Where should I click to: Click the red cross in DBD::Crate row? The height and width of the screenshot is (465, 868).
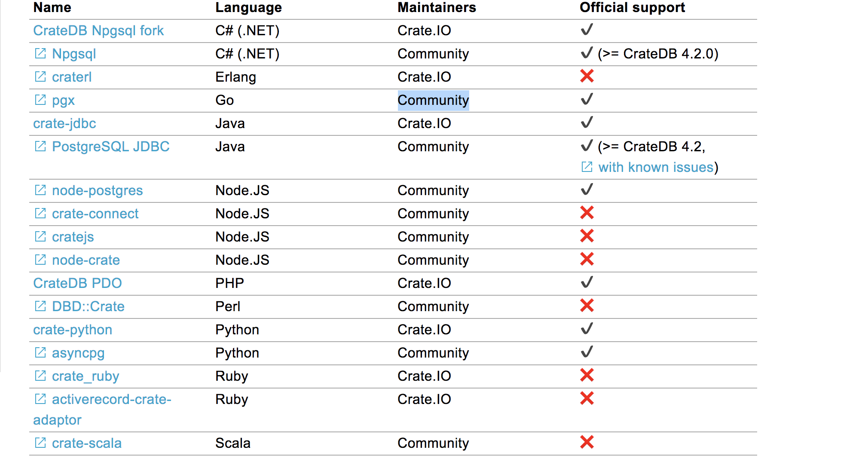(x=587, y=306)
